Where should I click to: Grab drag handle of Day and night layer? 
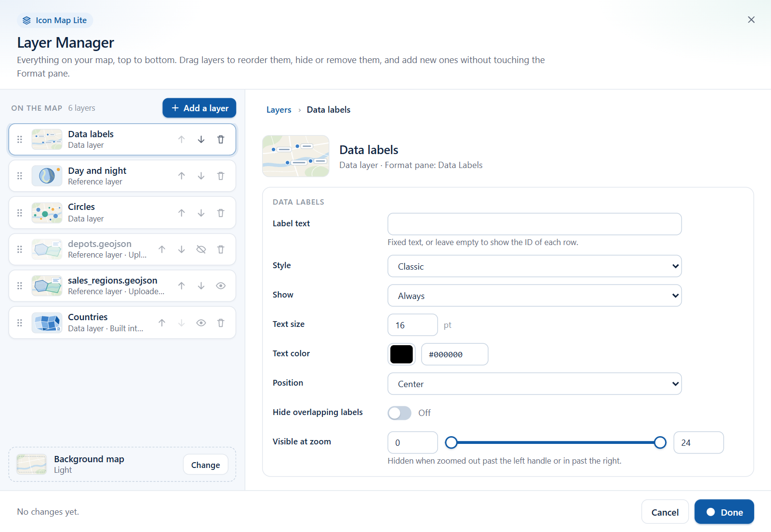click(20, 176)
